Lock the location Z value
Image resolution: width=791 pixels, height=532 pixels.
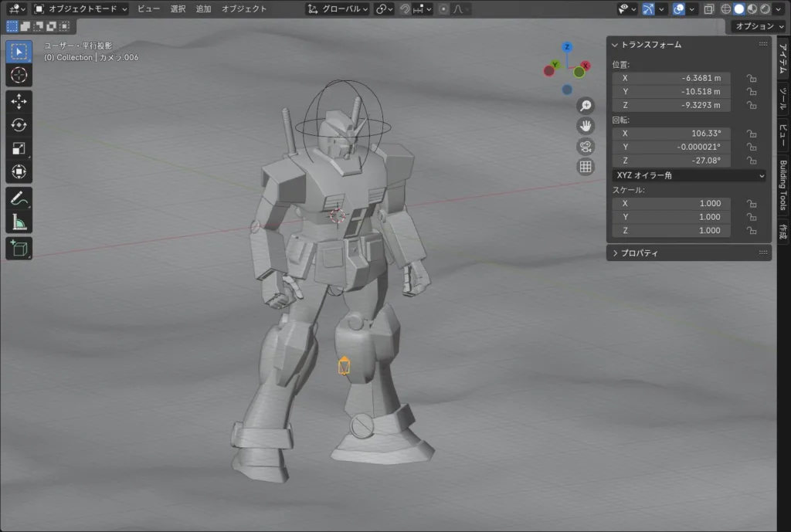point(752,105)
